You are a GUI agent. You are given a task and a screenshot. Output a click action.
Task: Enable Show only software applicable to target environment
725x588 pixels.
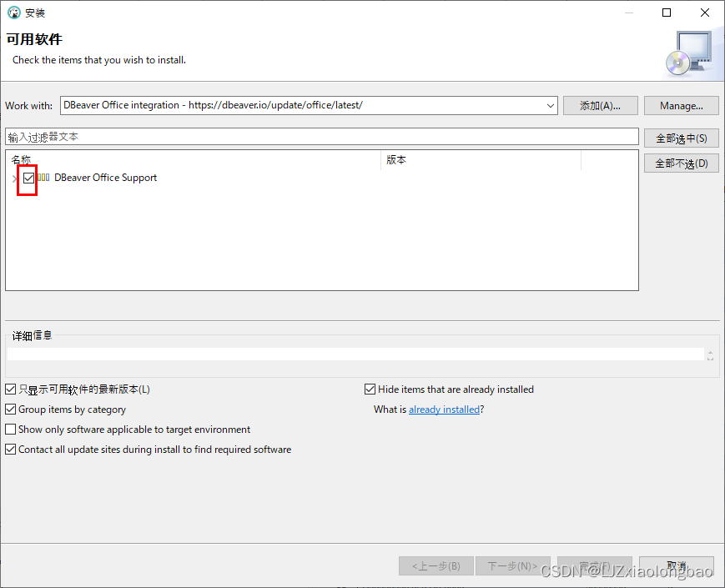tap(11, 429)
